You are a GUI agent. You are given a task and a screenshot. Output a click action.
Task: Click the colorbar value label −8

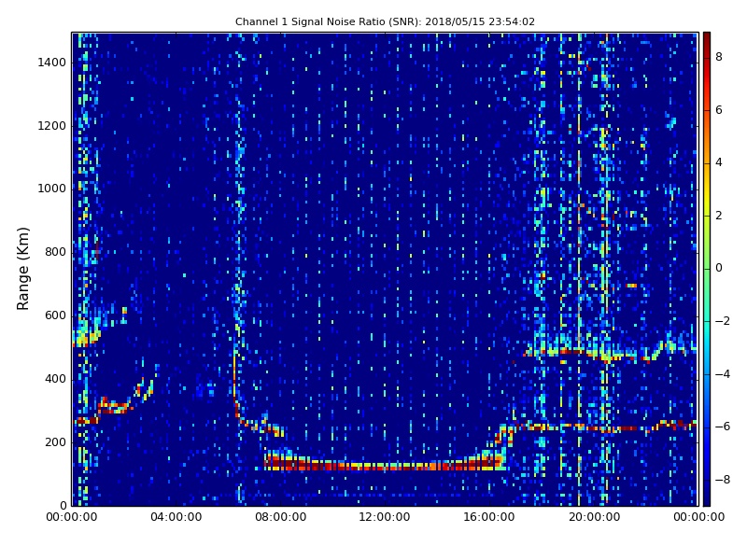pos(723,480)
